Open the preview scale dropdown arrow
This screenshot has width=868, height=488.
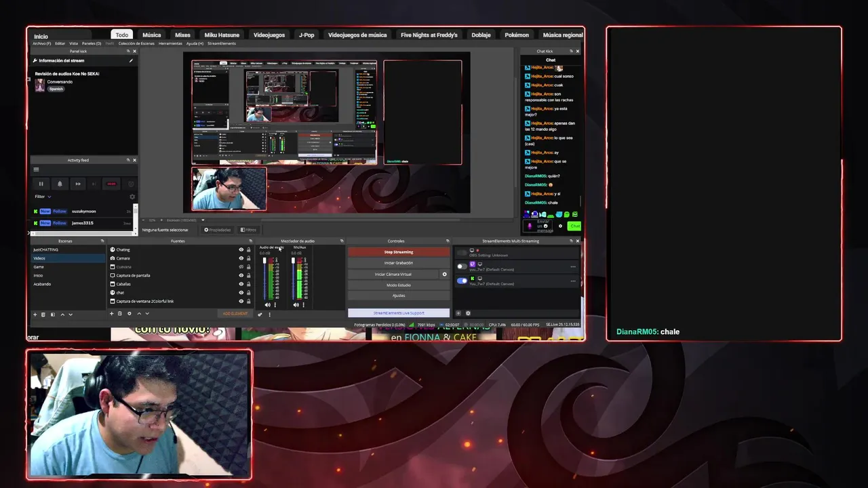click(203, 220)
